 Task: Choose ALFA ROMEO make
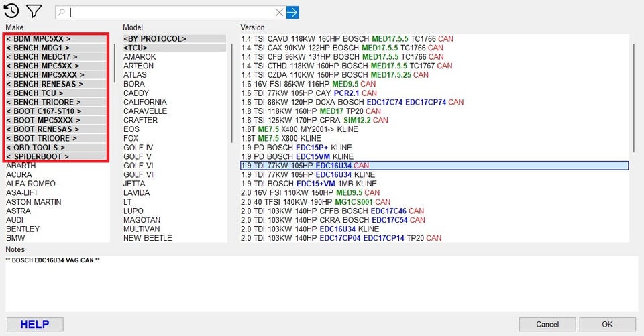(x=31, y=184)
